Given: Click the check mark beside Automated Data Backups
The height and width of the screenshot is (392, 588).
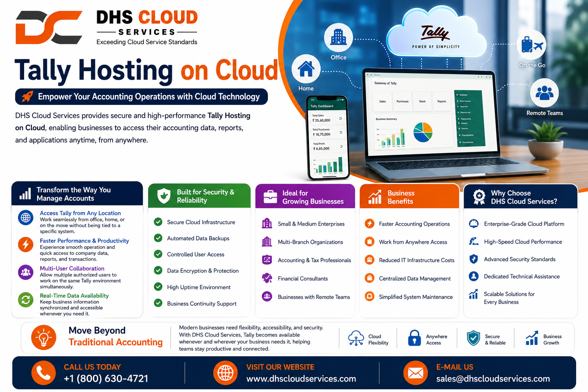Looking at the screenshot, I should click(x=158, y=238).
